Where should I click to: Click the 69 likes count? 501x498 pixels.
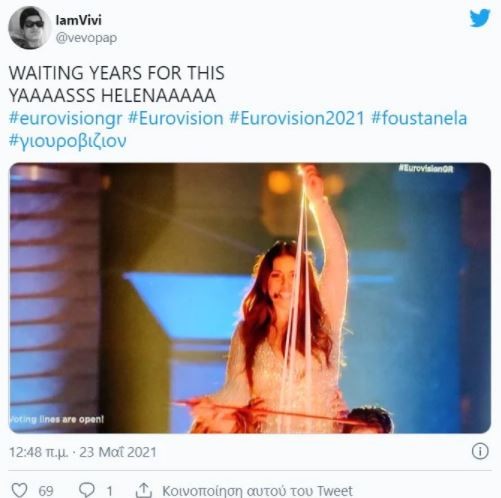pyautogui.click(x=46, y=491)
